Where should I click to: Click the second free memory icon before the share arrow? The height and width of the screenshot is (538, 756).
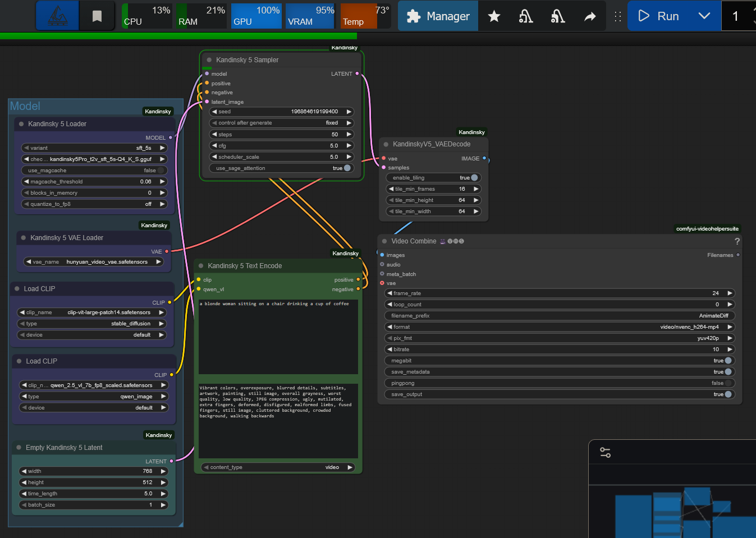point(557,16)
